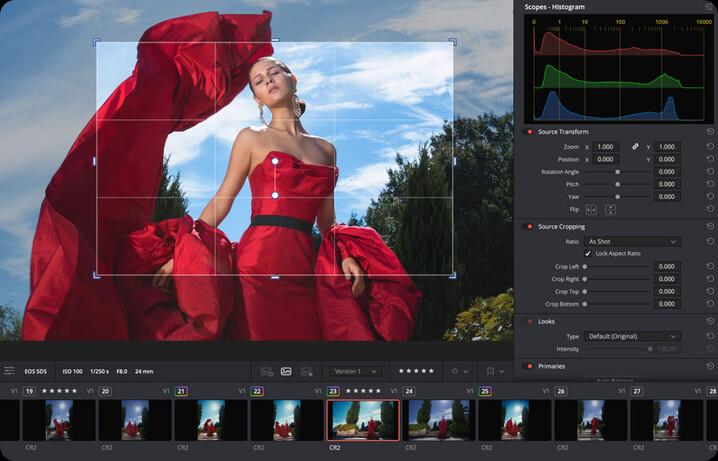
Task: Adjust the Crop Top slider
Action: pyautogui.click(x=617, y=291)
